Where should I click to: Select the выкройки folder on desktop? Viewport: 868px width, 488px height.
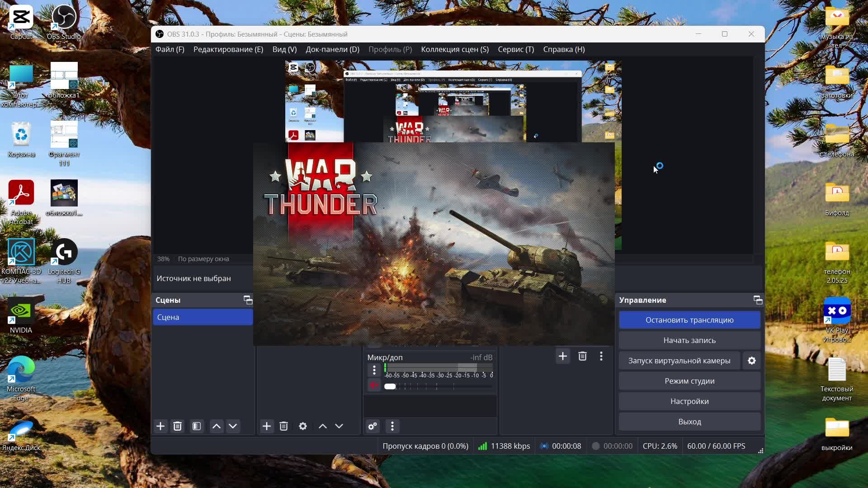pos(837,434)
